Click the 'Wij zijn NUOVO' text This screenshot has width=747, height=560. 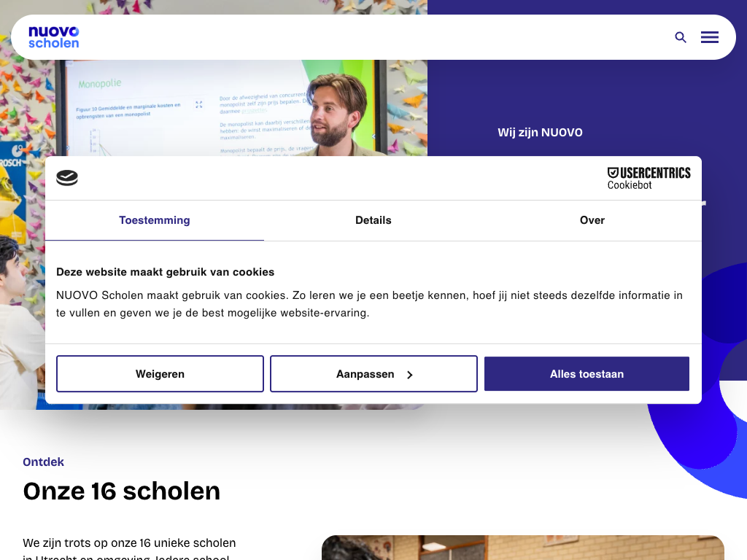[540, 133]
